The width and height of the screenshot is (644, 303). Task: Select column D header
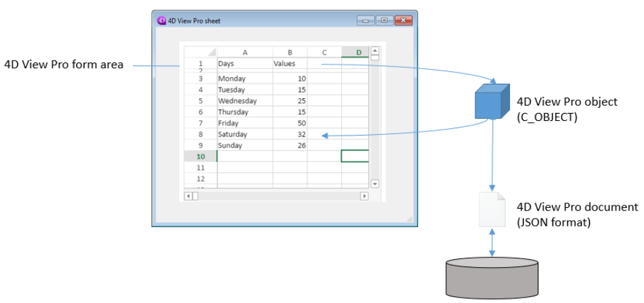click(x=355, y=52)
